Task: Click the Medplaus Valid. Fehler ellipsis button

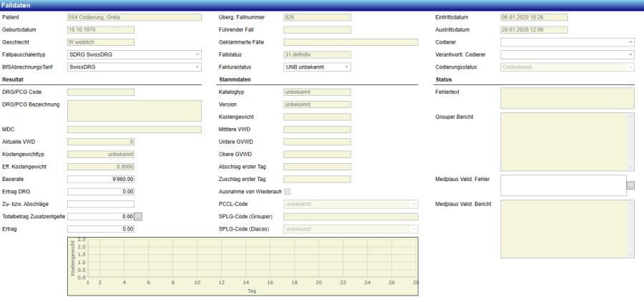Action: [630, 185]
